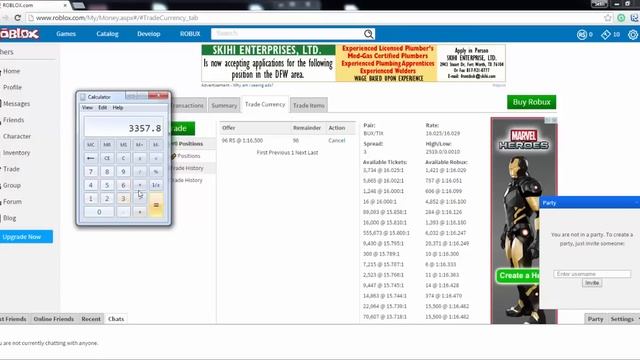Open the Calculator Edit menu

(x=102, y=108)
